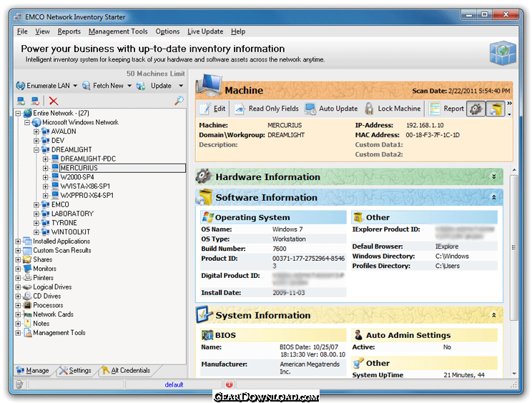Click the Enumerate LAN globe icon

[x=20, y=86]
